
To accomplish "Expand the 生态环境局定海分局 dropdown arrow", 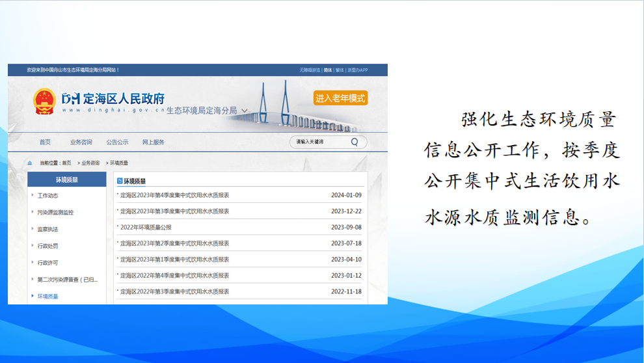I will [x=245, y=111].
